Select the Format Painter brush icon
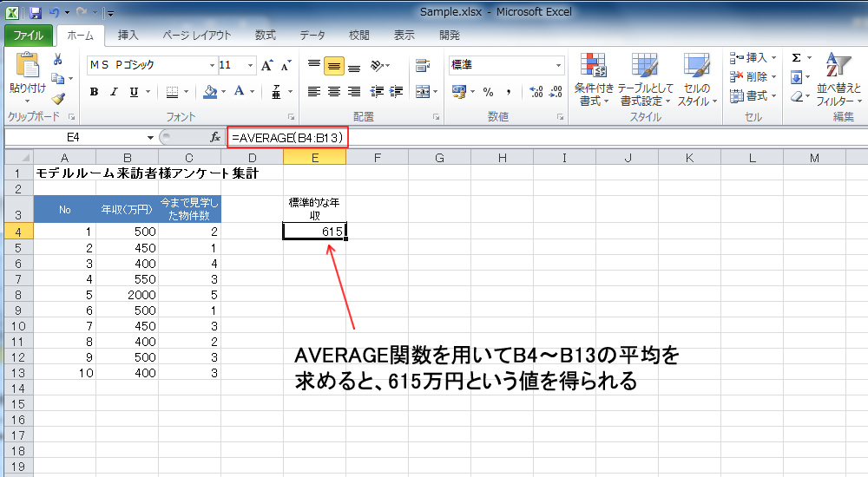Image resolution: width=868 pixels, height=477 pixels. pyautogui.click(x=57, y=99)
